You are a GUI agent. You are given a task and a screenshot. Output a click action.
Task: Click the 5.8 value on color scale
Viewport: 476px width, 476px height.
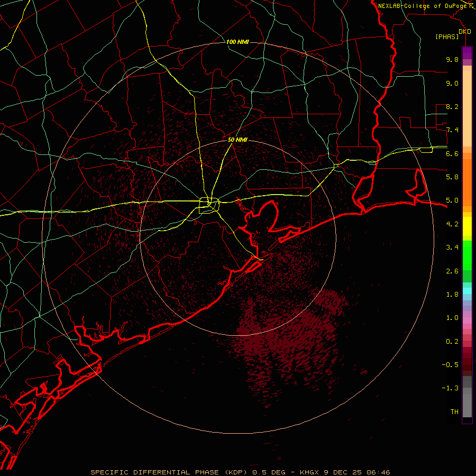(x=452, y=177)
